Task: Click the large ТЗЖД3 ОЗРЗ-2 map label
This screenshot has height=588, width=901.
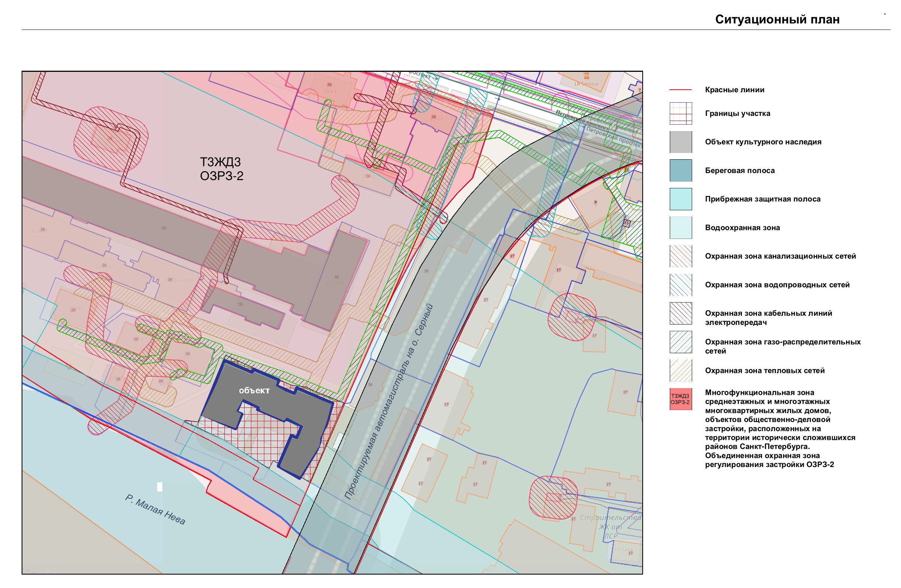Action: point(222,169)
